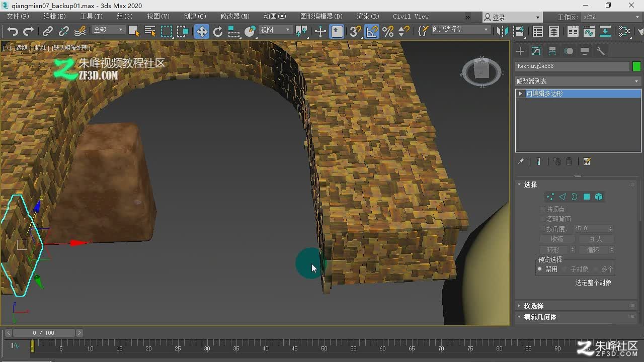The height and width of the screenshot is (362, 644).
Task: Open the 编辑(E) menu
Action: pyautogui.click(x=54, y=16)
